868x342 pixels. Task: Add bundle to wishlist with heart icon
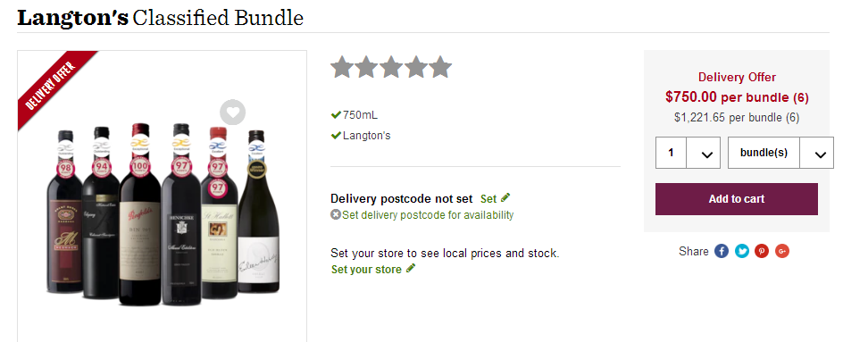pyautogui.click(x=232, y=113)
